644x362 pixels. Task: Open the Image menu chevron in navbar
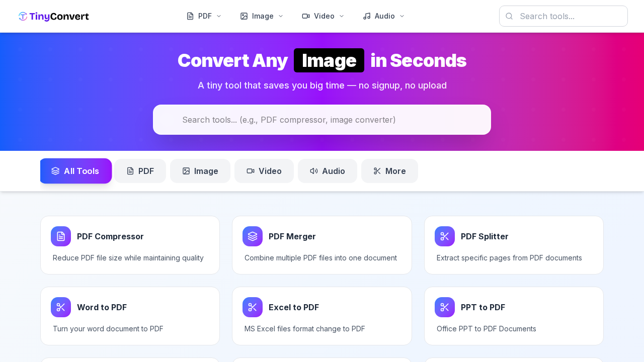pos(280,16)
